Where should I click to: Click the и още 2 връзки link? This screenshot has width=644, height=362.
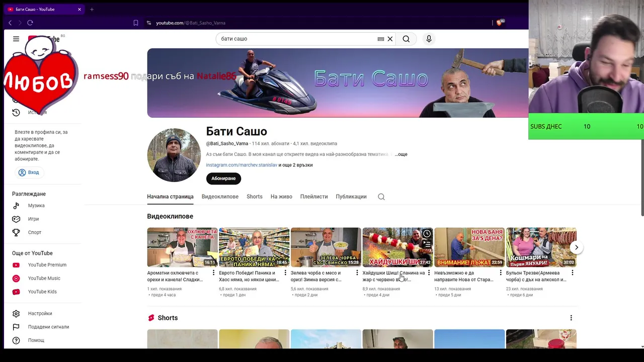click(295, 165)
